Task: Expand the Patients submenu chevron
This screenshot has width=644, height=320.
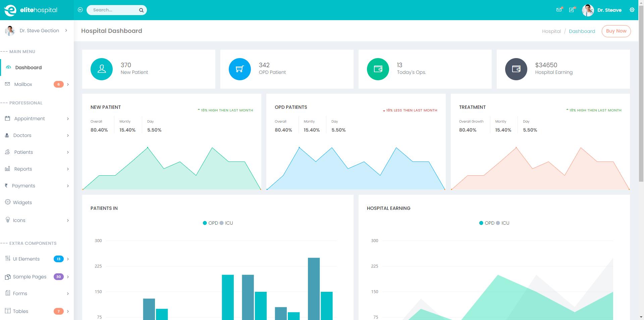Action: (68, 152)
